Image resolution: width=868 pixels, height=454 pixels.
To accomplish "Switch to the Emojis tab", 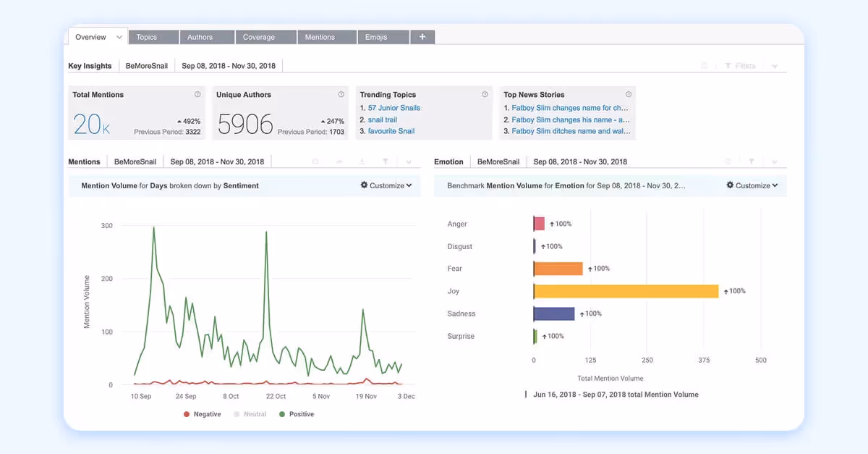I will click(x=383, y=36).
